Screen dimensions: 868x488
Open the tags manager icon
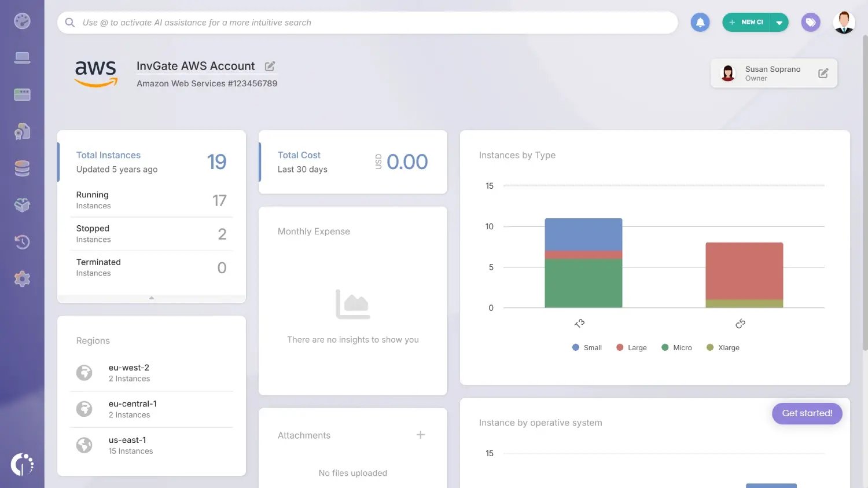(x=811, y=21)
